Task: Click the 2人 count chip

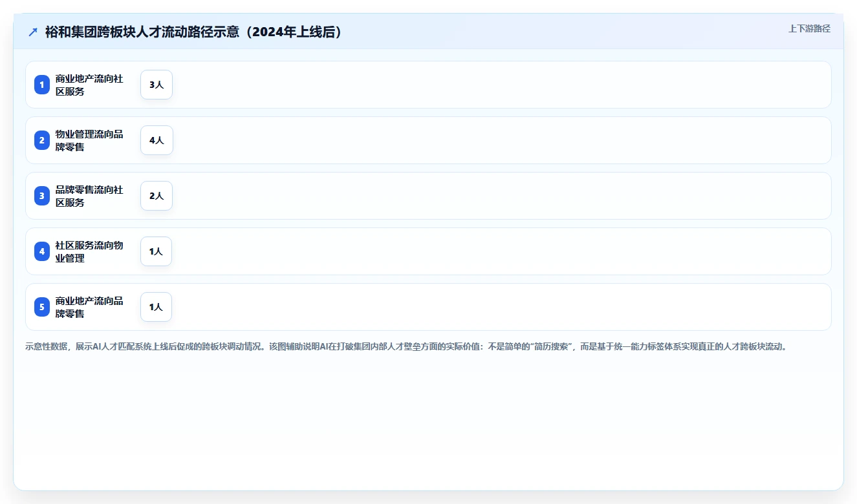Action: 157,196
